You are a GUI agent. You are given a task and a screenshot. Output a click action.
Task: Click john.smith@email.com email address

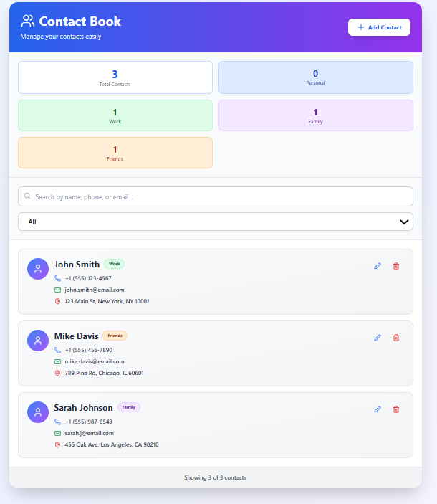(x=94, y=290)
